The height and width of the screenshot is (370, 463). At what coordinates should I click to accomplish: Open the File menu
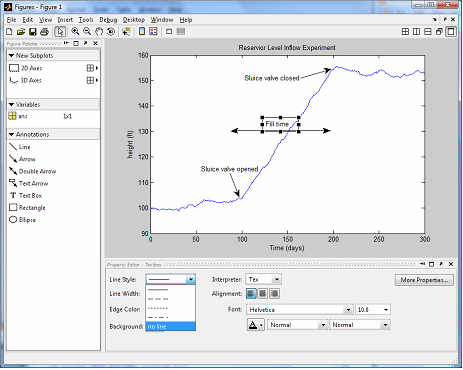pyautogui.click(x=11, y=20)
